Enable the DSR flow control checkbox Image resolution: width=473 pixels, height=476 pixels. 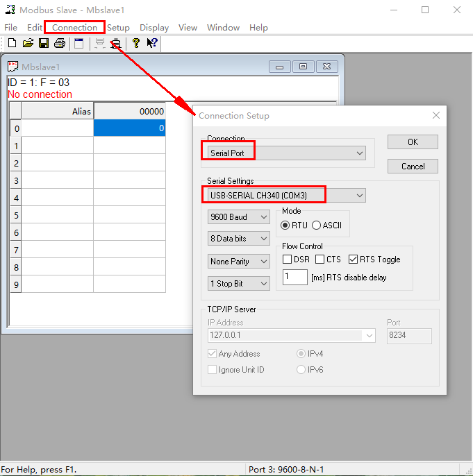tap(287, 260)
